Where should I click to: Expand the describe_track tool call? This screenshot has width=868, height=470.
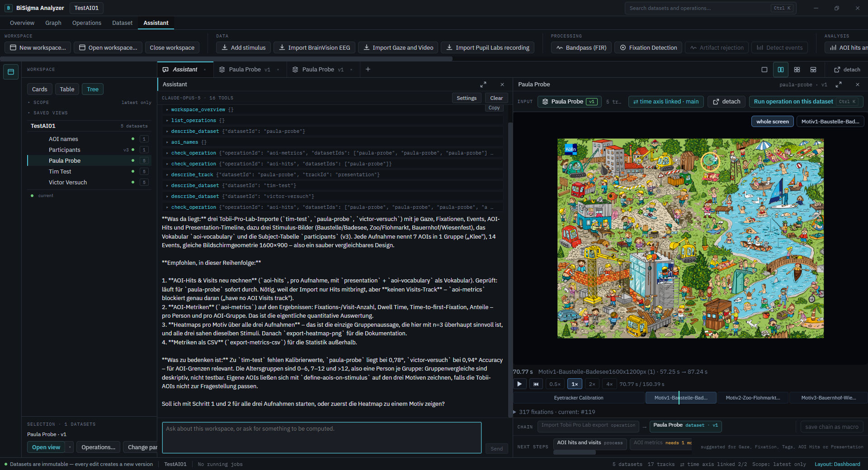333,175
